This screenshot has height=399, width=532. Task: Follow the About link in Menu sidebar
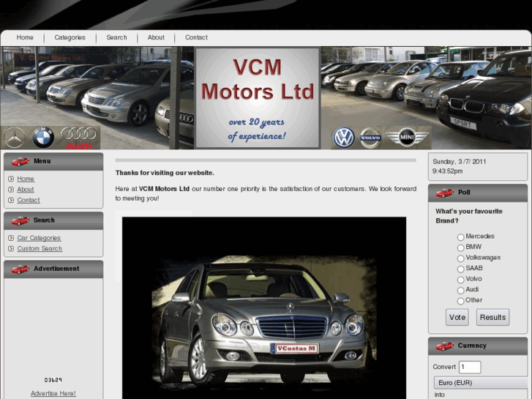pos(26,190)
